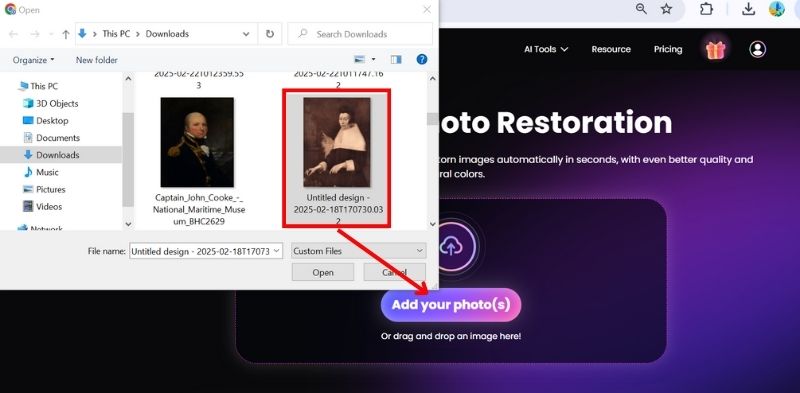
Task: Click the cloud upload icon
Action: tap(451, 247)
